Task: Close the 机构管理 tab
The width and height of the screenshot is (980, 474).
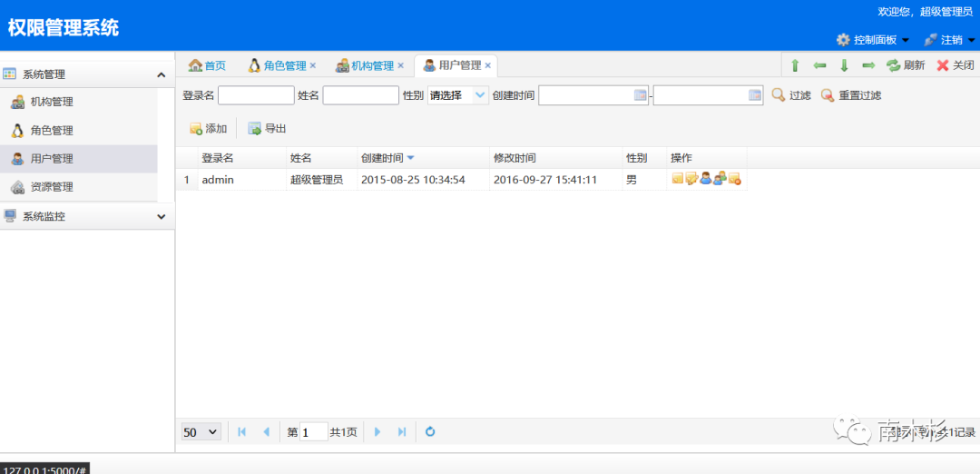Action: [401, 65]
